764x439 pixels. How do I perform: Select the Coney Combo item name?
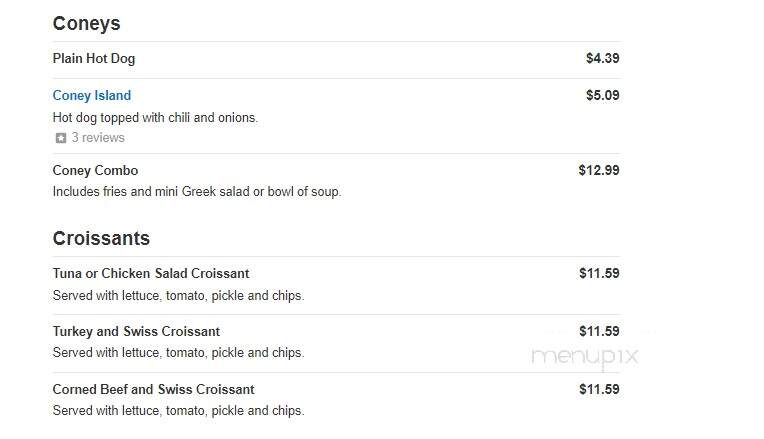(95, 171)
